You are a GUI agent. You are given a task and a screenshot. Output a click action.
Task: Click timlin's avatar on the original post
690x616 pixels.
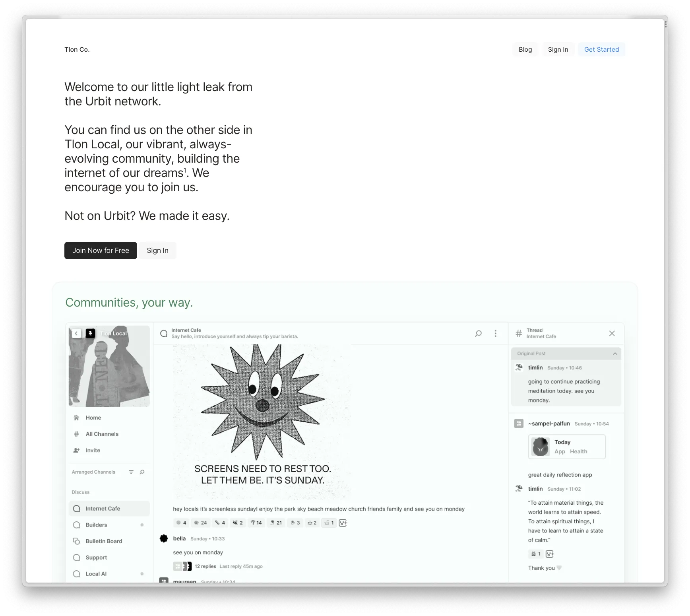(519, 367)
